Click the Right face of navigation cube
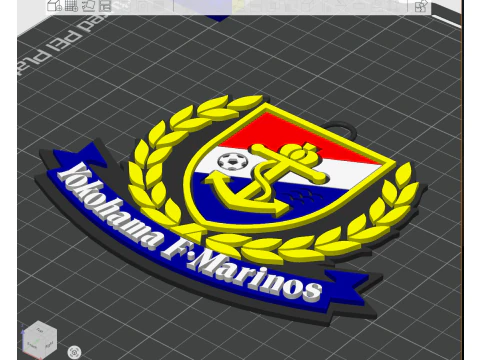Screen dimensions: 480x360 (50, 344)
